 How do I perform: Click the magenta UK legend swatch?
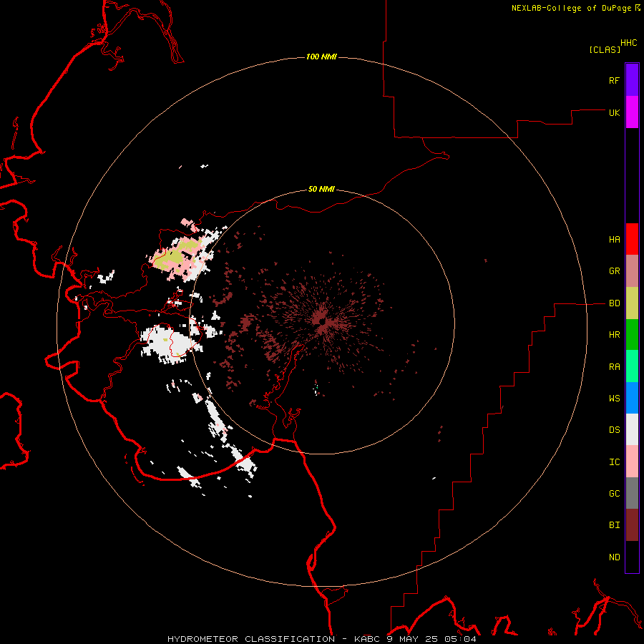[x=632, y=112]
